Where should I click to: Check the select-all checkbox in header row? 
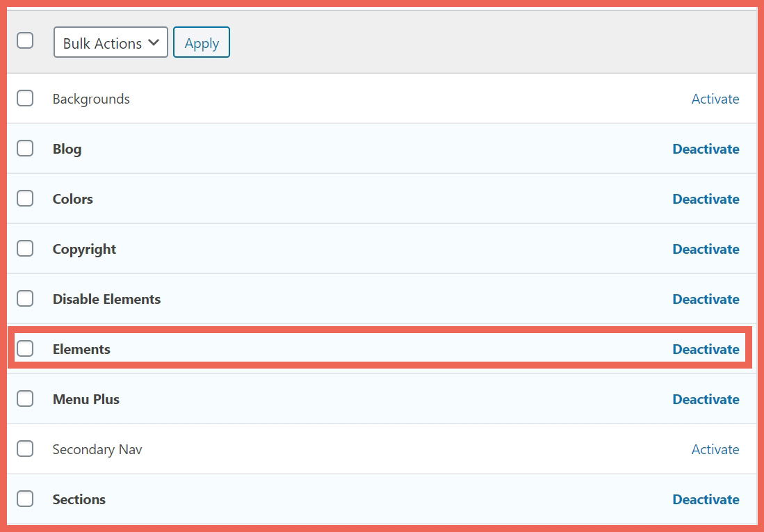(x=25, y=40)
